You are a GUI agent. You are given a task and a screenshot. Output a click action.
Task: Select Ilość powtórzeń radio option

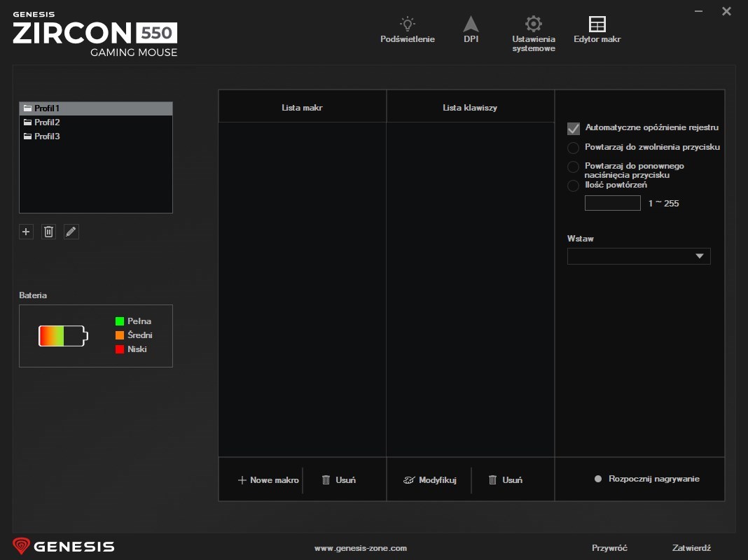tap(574, 185)
